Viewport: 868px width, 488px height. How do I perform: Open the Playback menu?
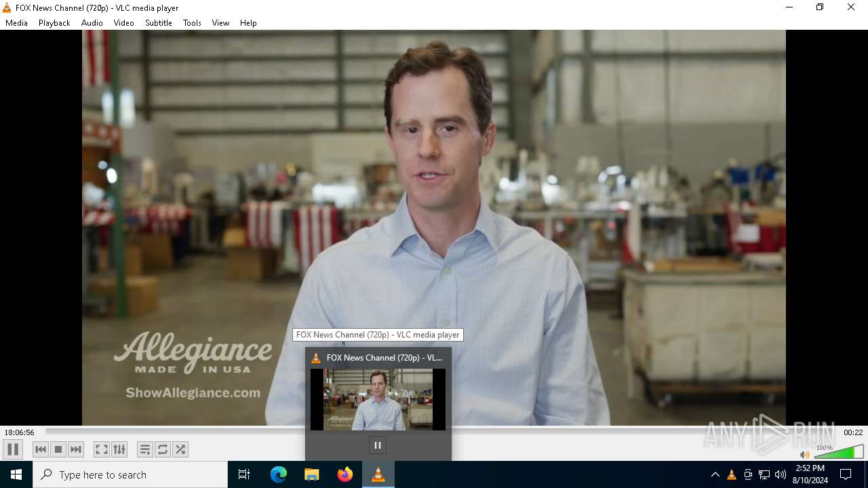coord(54,23)
